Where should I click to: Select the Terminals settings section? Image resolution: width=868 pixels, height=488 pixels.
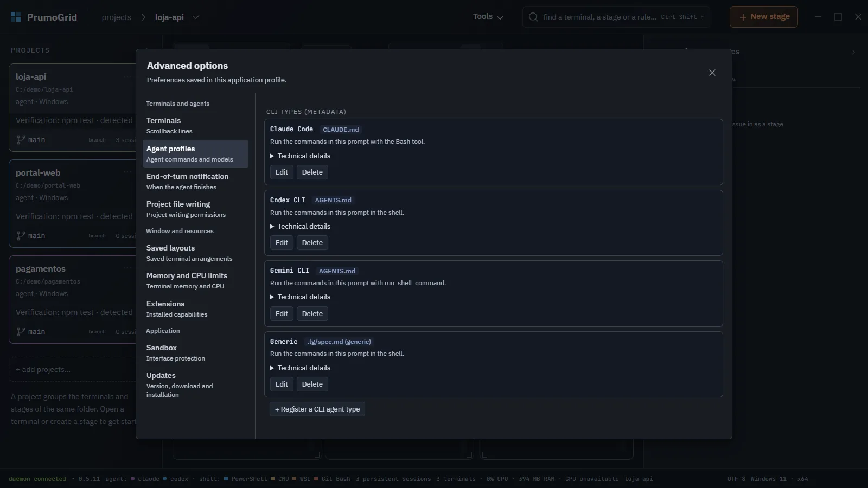(195, 125)
